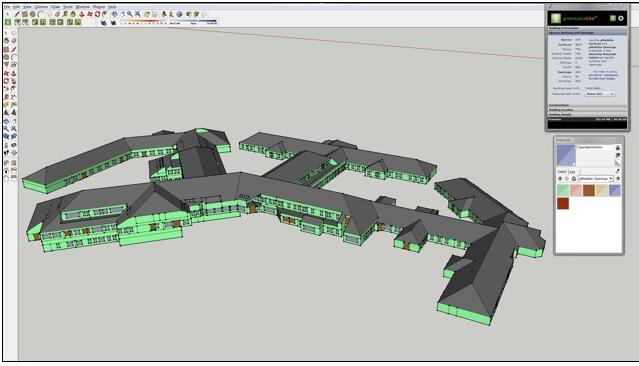
Task: Pick the brown material swatch
Action: click(x=589, y=190)
